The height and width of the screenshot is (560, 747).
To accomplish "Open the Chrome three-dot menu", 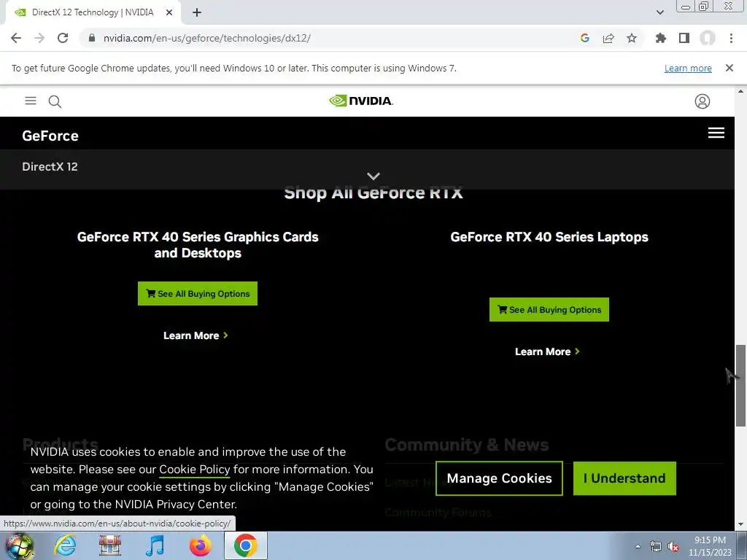I will pos(731,38).
